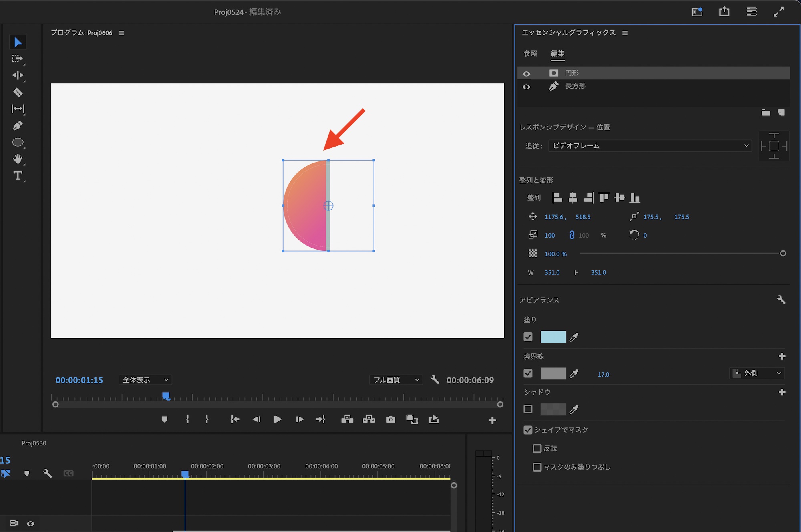
Task: Choose the Type tool
Action: coord(18,176)
